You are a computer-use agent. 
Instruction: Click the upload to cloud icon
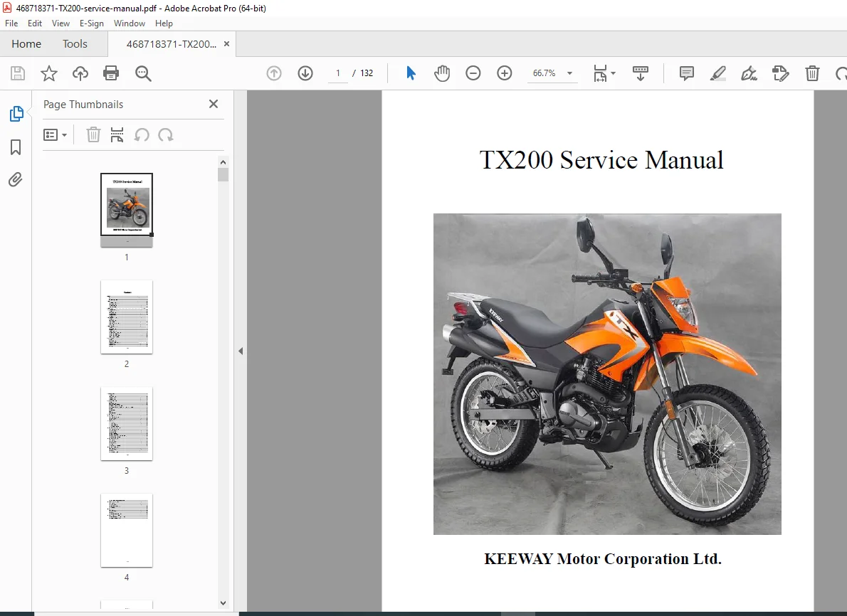pyautogui.click(x=80, y=73)
